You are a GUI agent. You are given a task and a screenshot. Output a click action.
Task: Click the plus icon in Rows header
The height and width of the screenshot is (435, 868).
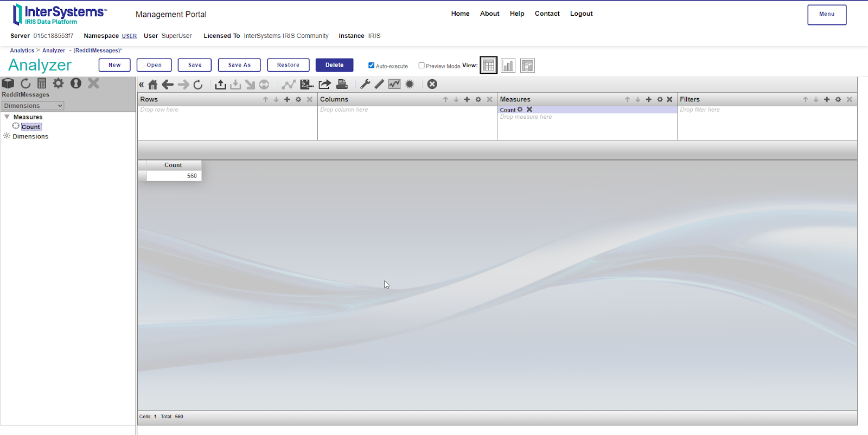coord(287,99)
